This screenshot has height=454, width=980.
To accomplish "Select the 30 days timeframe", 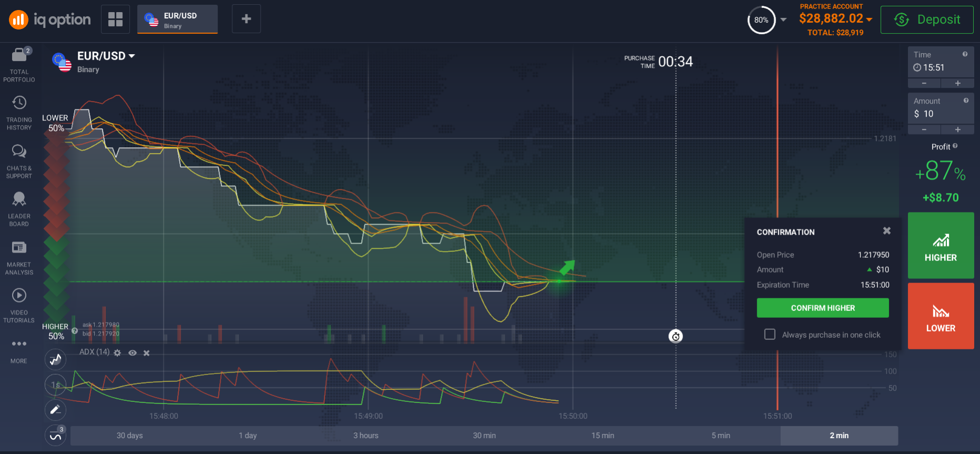I will 130,436.
